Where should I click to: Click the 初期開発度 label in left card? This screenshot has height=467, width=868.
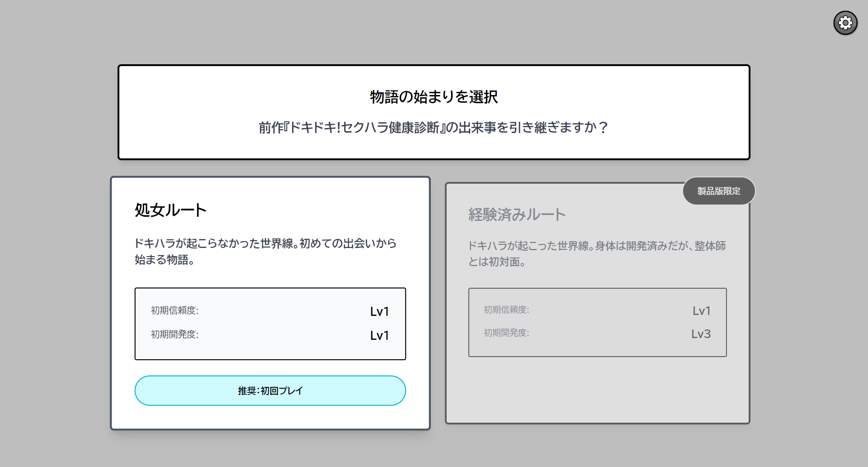pyautogui.click(x=175, y=334)
